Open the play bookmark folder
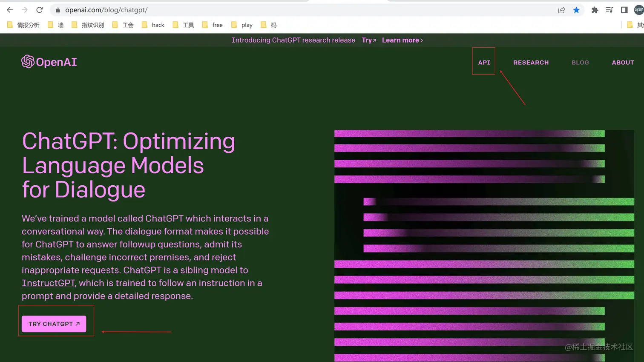 tap(241, 25)
